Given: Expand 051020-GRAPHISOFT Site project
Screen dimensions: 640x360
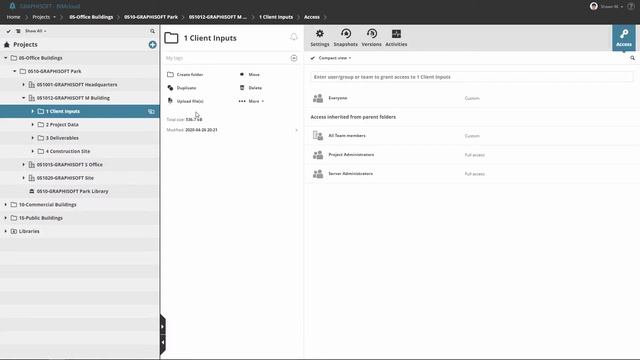Looking at the screenshot, I should pos(24,178).
